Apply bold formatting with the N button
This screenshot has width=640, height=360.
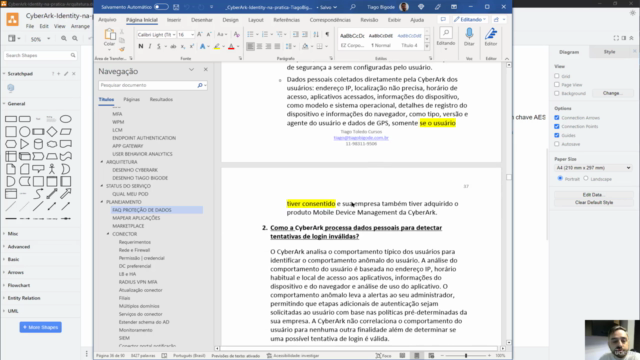pyautogui.click(x=141, y=47)
